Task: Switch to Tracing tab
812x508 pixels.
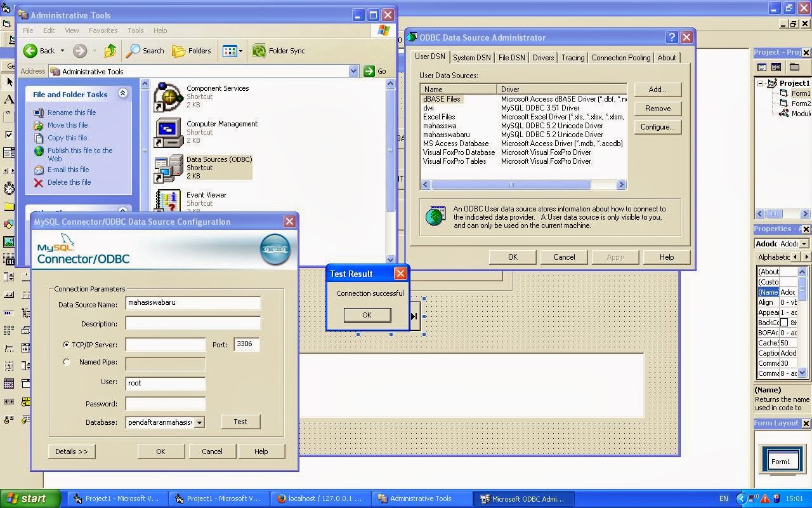Action: (572, 58)
